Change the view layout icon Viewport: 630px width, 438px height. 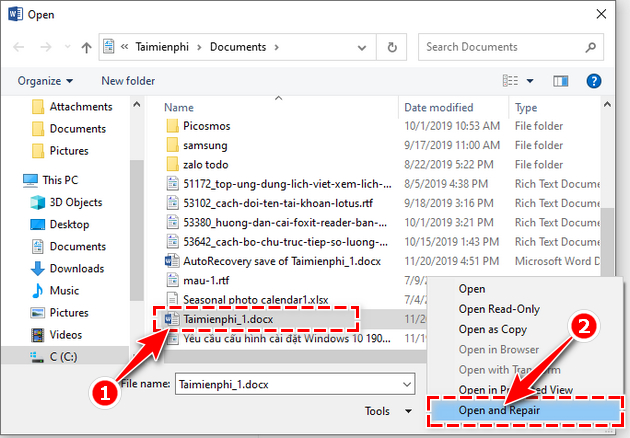pyautogui.click(x=511, y=81)
